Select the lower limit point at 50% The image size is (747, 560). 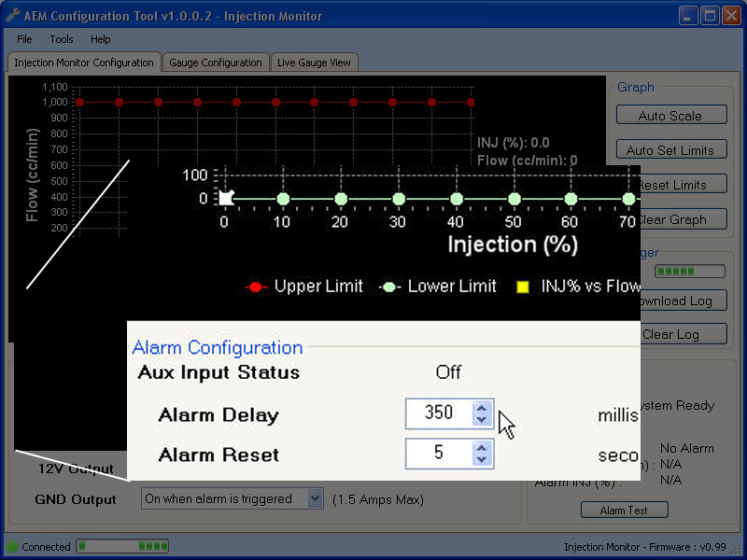514,199
